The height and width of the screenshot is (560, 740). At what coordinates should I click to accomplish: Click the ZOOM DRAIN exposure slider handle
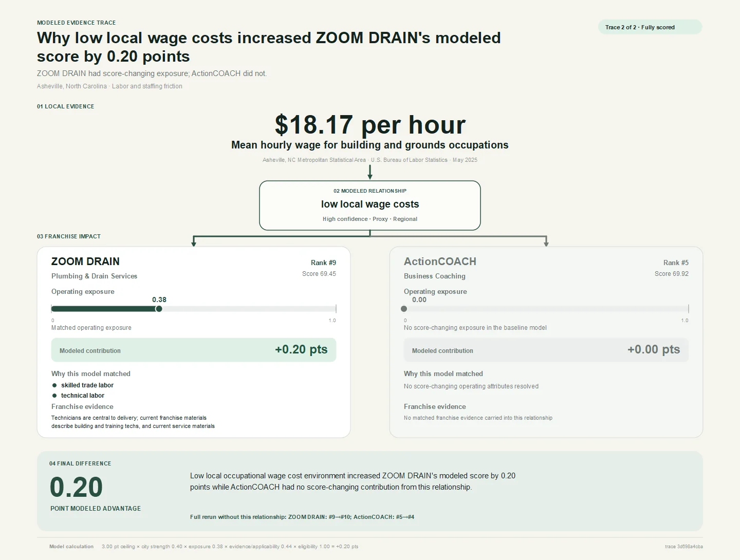pyautogui.click(x=159, y=309)
